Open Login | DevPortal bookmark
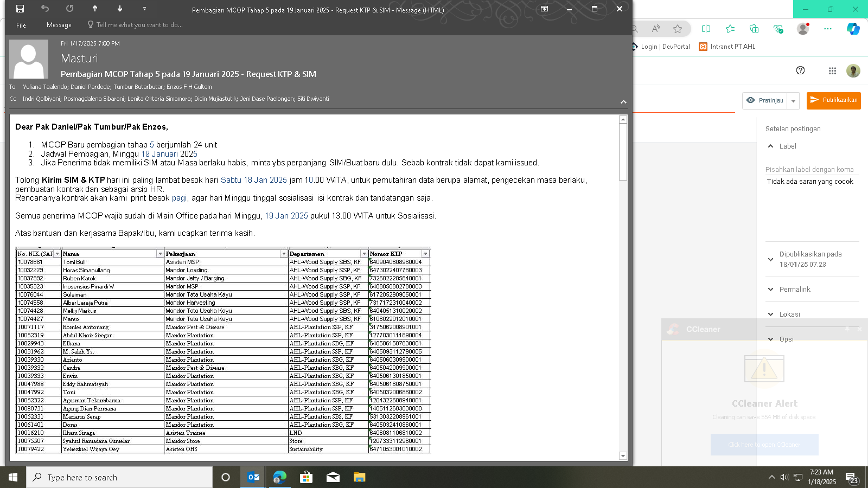This screenshot has height=488, width=868. click(661, 47)
